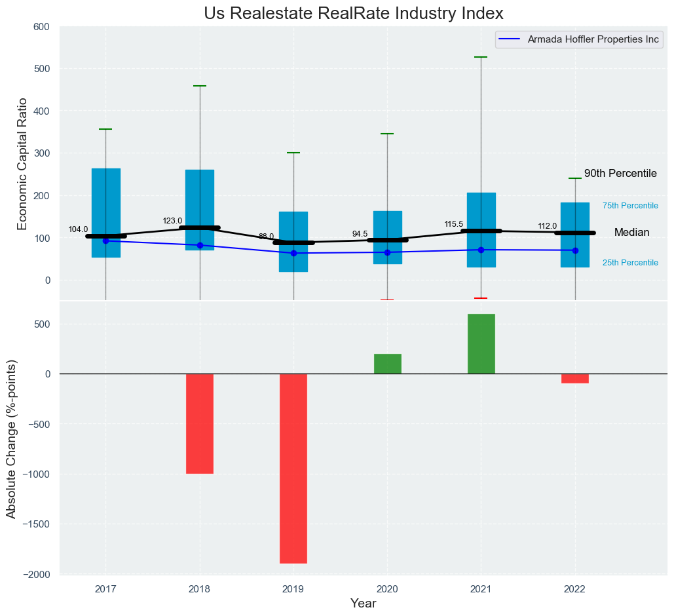Select the 2018 red negative change bar
Image resolution: width=674 pixels, height=616 pixels.
200,423
